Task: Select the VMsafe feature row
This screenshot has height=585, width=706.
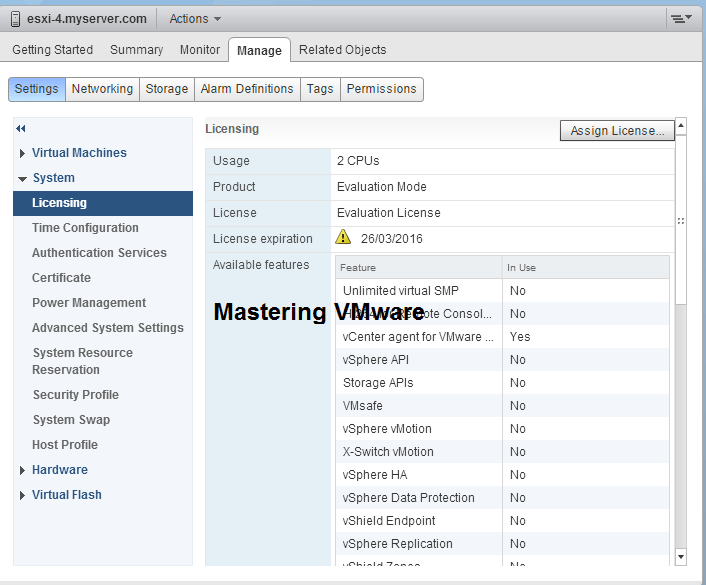Action: pos(502,405)
